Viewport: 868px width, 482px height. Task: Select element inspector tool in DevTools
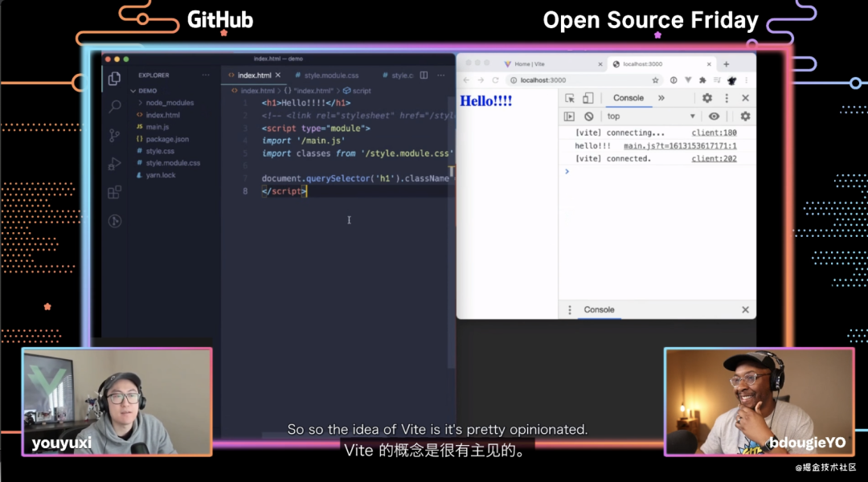coord(570,98)
